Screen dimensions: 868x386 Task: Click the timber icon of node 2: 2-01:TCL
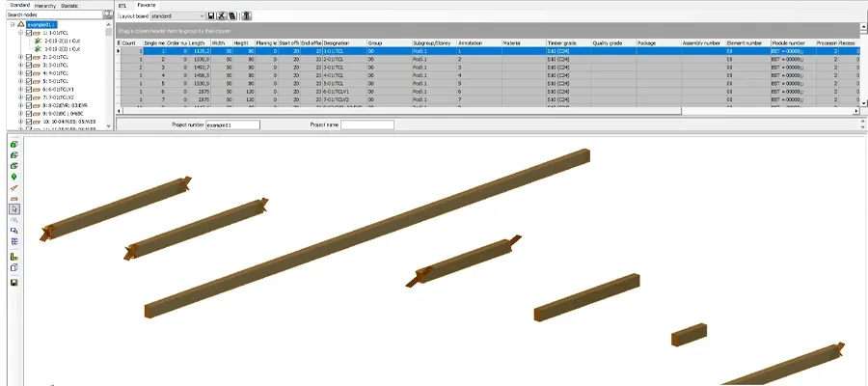(36, 57)
